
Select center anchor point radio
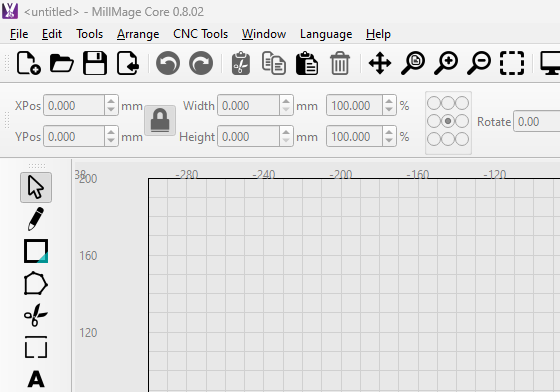pos(448,121)
